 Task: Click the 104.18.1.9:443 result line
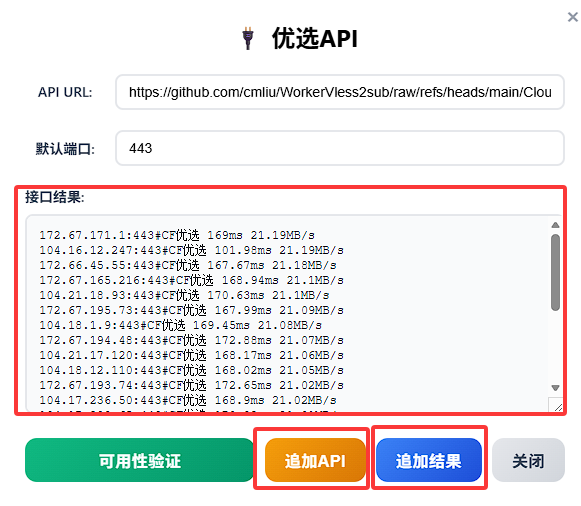click(180, 325)
